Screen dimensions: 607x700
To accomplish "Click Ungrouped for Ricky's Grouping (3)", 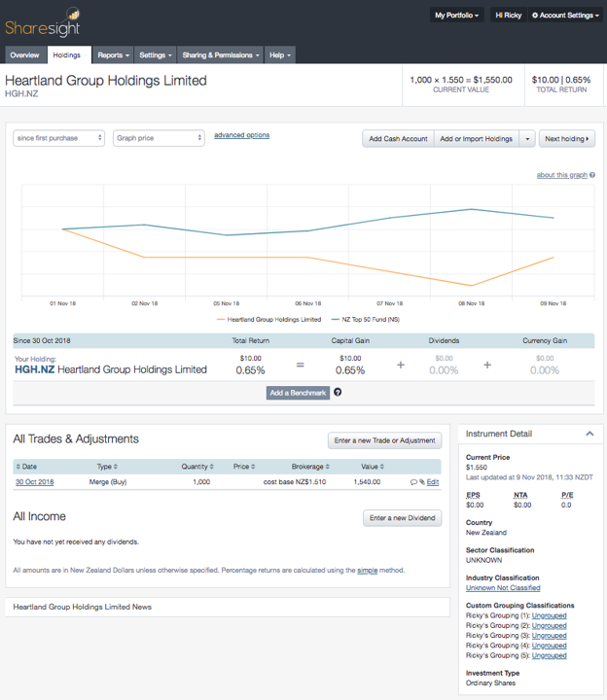I will [x=549, y=636].
